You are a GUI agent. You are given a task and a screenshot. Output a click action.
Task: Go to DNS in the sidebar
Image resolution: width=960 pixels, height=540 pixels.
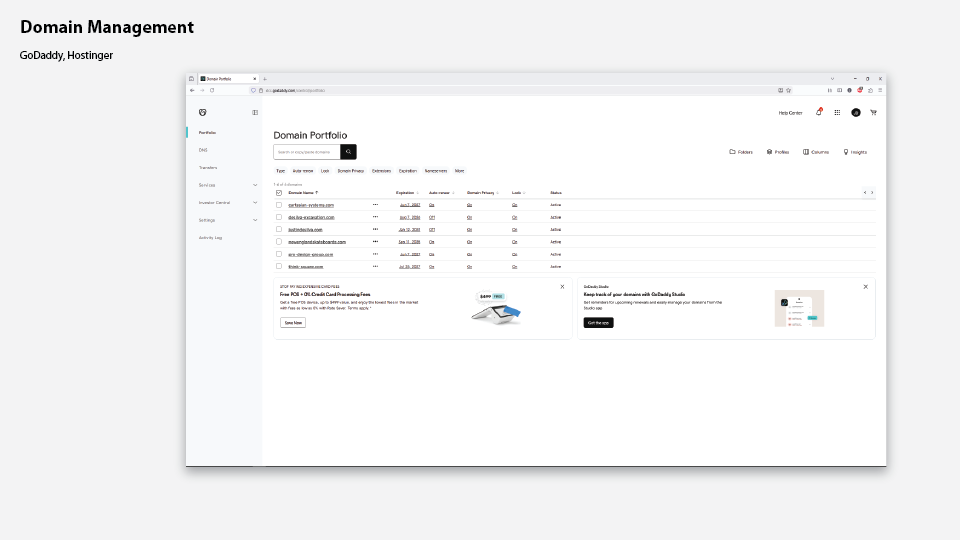coord(203,150)
